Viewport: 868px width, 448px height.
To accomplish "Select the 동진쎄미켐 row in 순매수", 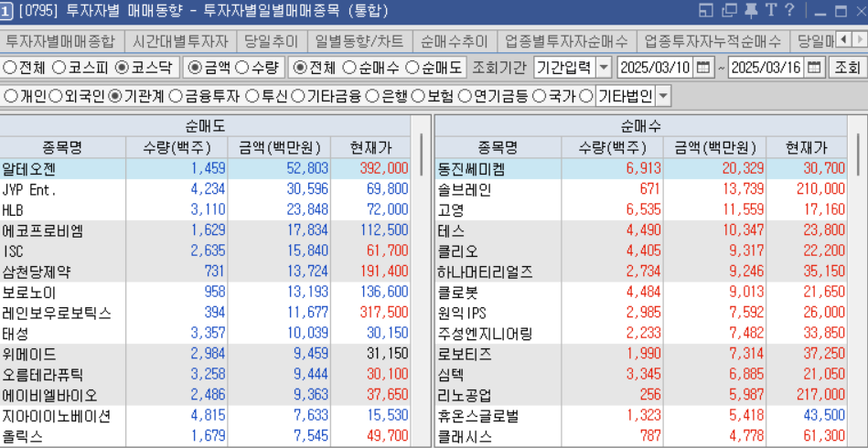I will click(641, 169).
